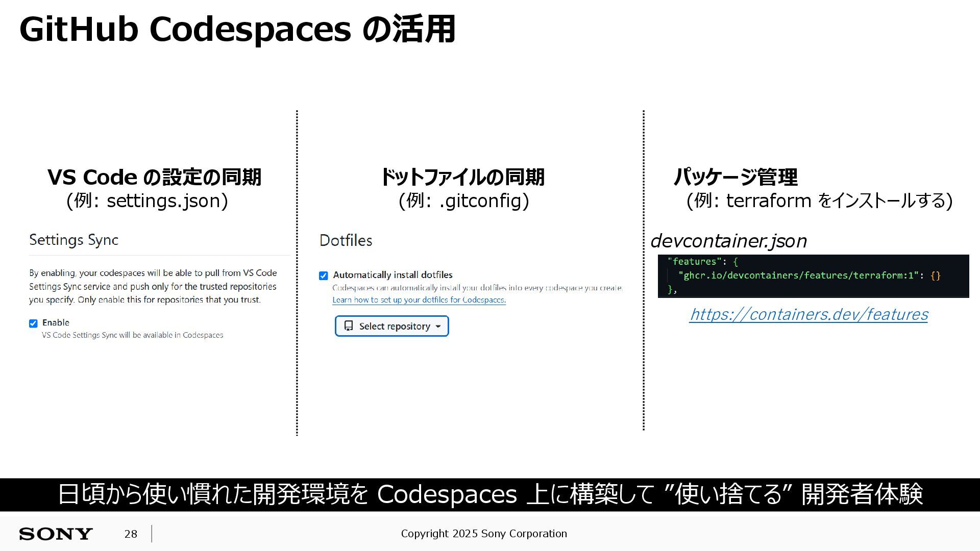Screen dimensions: 980x551
Task: Click the devcontainer.json label
Action: coord(728,241)
